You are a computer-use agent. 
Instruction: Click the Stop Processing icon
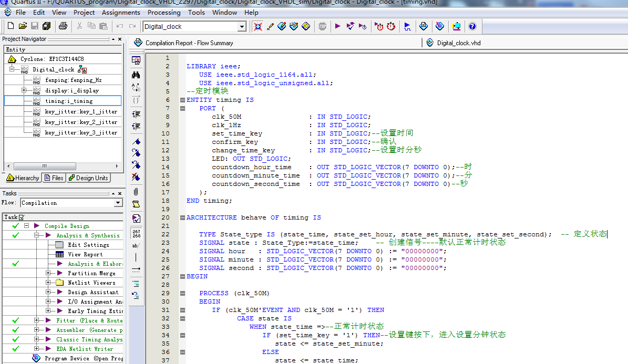click(x=322, y=26)
